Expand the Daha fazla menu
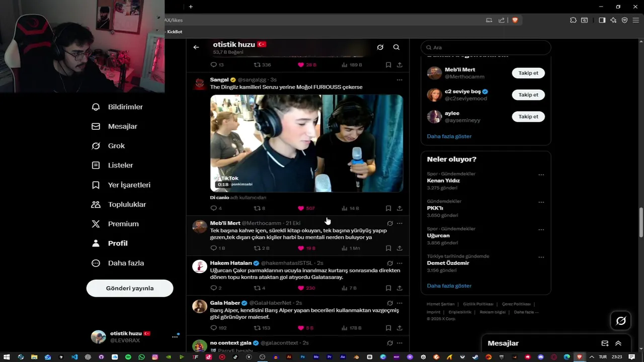This screenshot has width=644, height=362. [x=117, y=263]
